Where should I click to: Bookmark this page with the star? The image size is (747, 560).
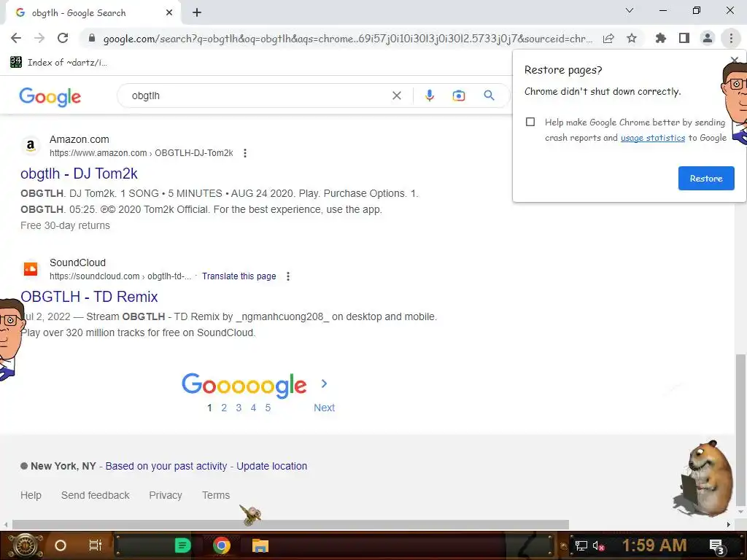(x=632, y=38)
